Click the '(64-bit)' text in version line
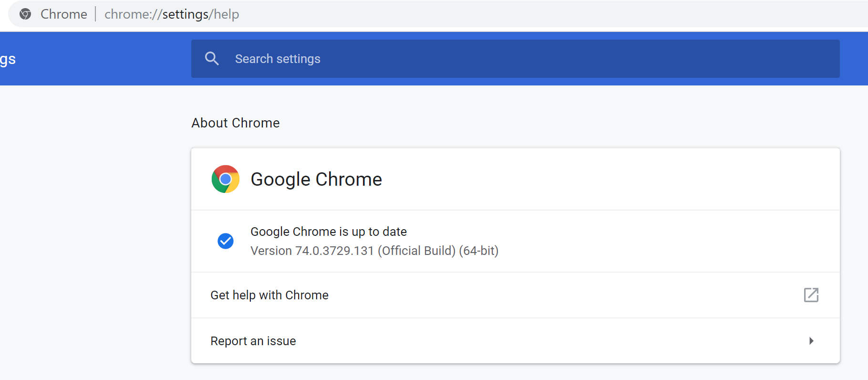 point(478,251)
